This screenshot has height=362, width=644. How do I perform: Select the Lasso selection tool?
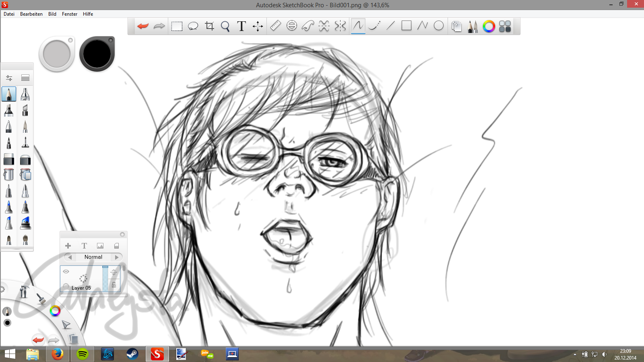(x=193, y=26)
